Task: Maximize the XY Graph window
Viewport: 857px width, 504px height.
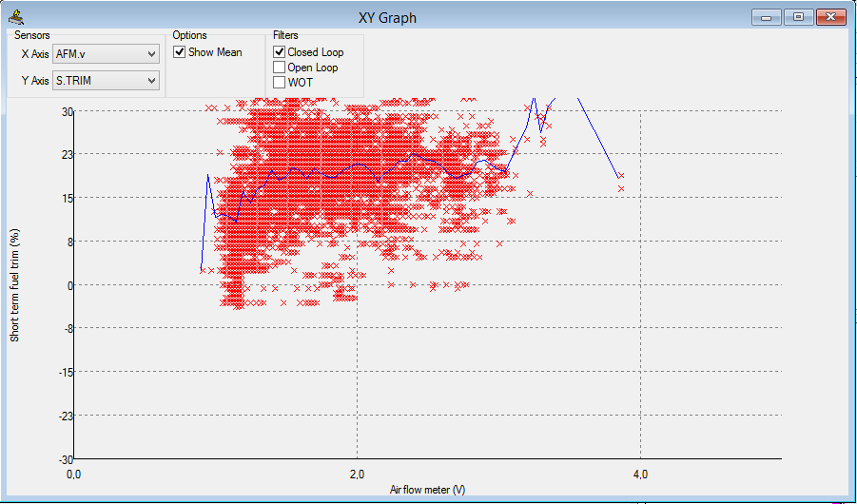Action: [x=797, y=17]
